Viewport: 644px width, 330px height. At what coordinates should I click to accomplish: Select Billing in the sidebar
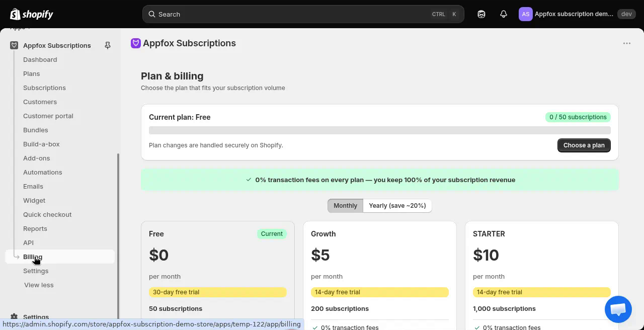[60, 257]
